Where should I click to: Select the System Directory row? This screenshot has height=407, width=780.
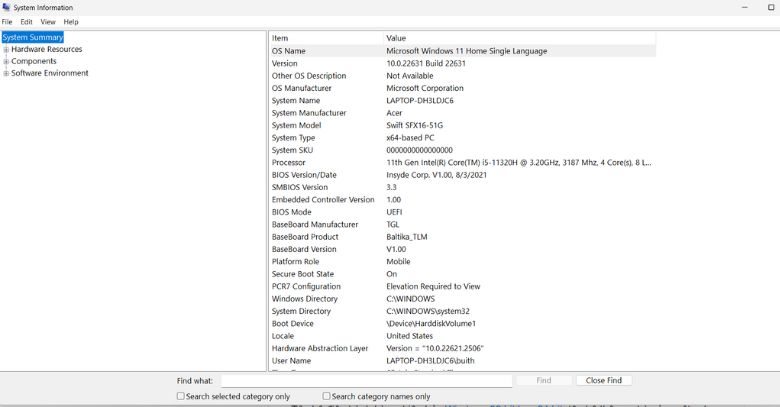coord(463,311)
